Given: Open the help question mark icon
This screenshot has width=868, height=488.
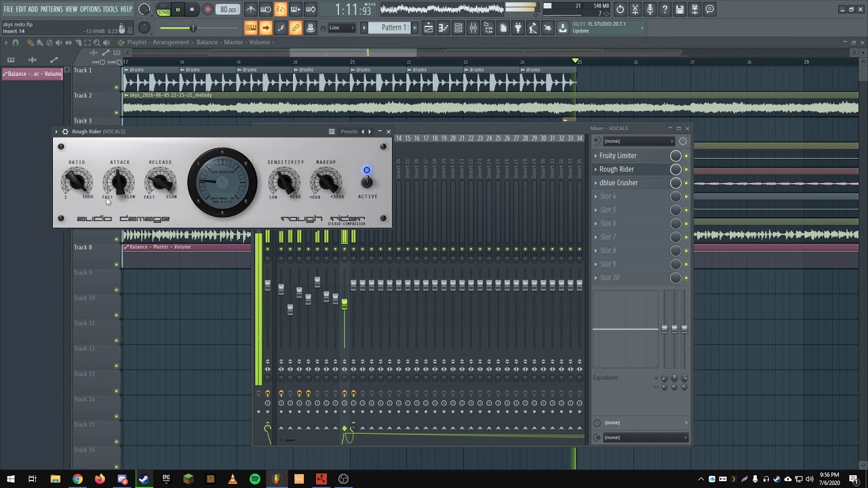Looking at the screenshot, I should (x=665, y=9).
